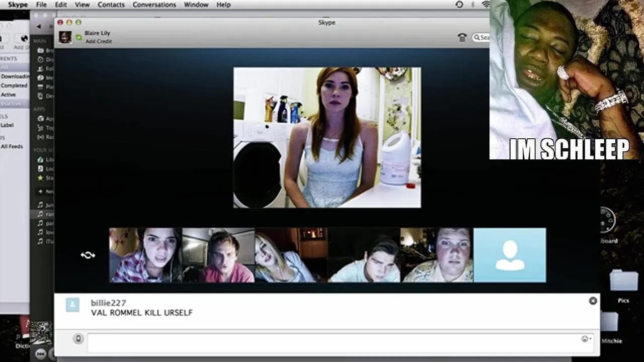This screenshot has width=644, height=362.
Task: Select the plaid-shirt girl's video thumbnail
Action: (146, 255)
